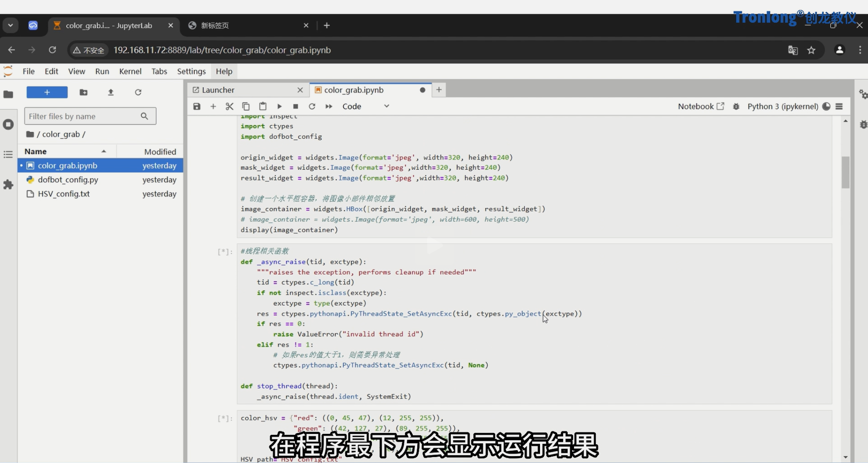This screenshot has width=868, height=463.
Task: Save the notebook with the floppy disk icon
Action: click(x=197, y=106)
